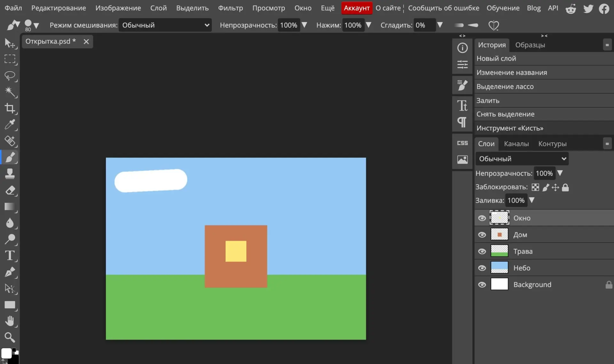Expand the Нажим slider arrow
Screen dimensions: 614x364
click(x=368, y=25)
